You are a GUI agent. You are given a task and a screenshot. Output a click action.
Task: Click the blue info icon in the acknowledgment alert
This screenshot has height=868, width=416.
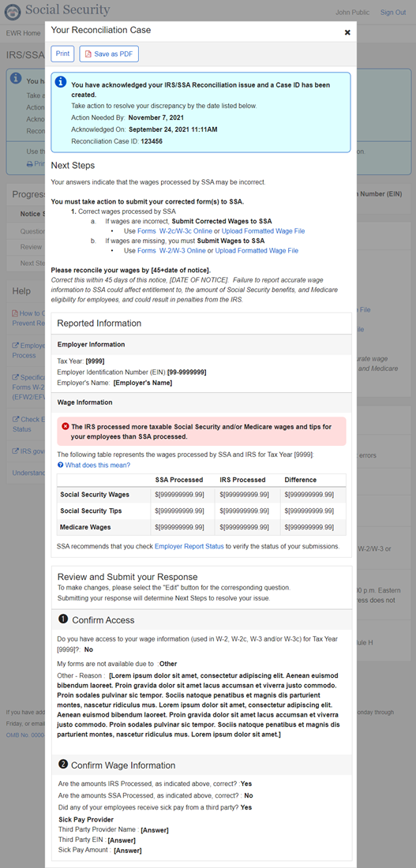[61, 83]
